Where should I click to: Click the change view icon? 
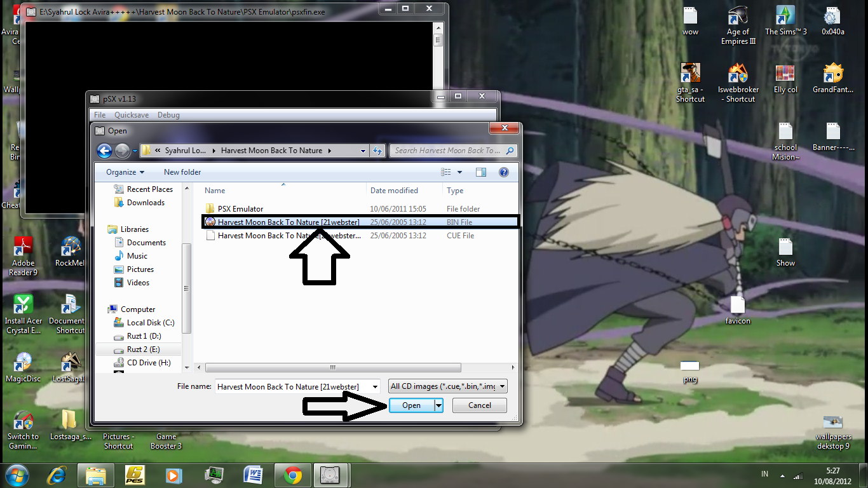446,172
